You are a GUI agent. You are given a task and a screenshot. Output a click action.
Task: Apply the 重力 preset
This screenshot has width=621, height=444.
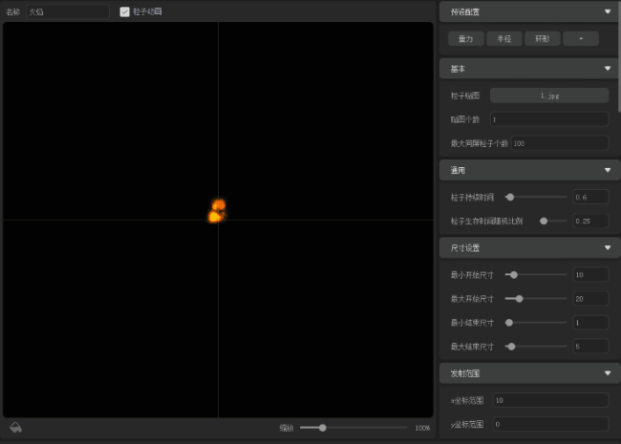point(465,39)
